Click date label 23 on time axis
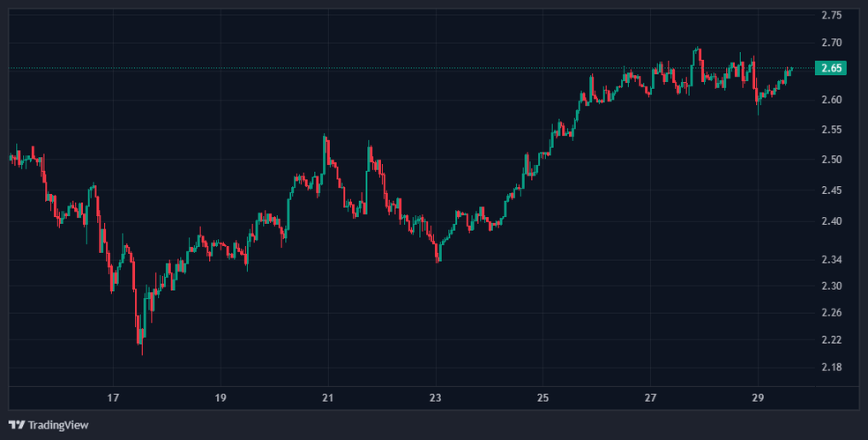 coord(436,398)
